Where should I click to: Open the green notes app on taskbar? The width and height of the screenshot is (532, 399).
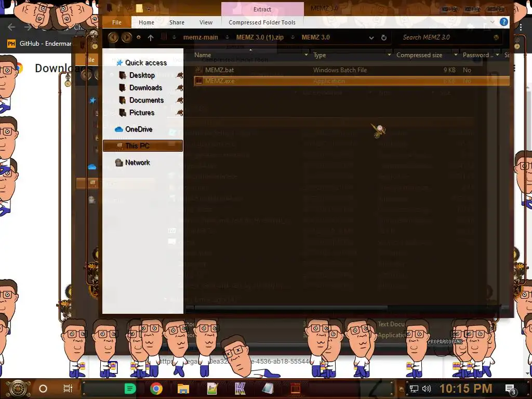(x=130, y=389)
